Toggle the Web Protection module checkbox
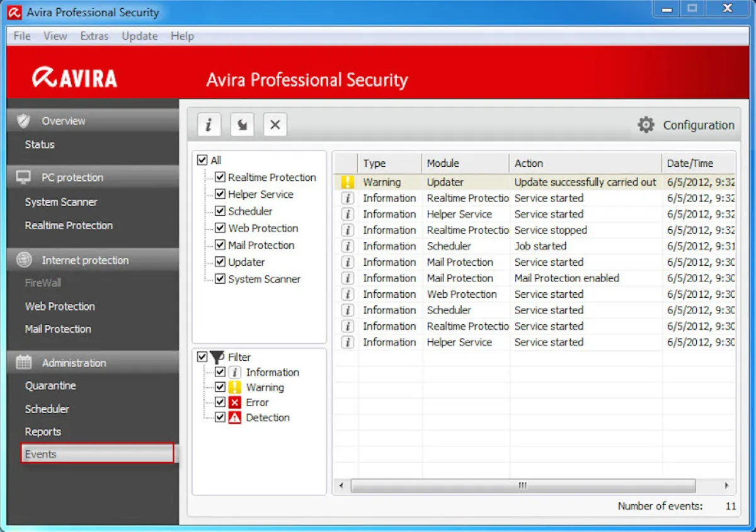 pyautogui.click(x=220, y=228)
